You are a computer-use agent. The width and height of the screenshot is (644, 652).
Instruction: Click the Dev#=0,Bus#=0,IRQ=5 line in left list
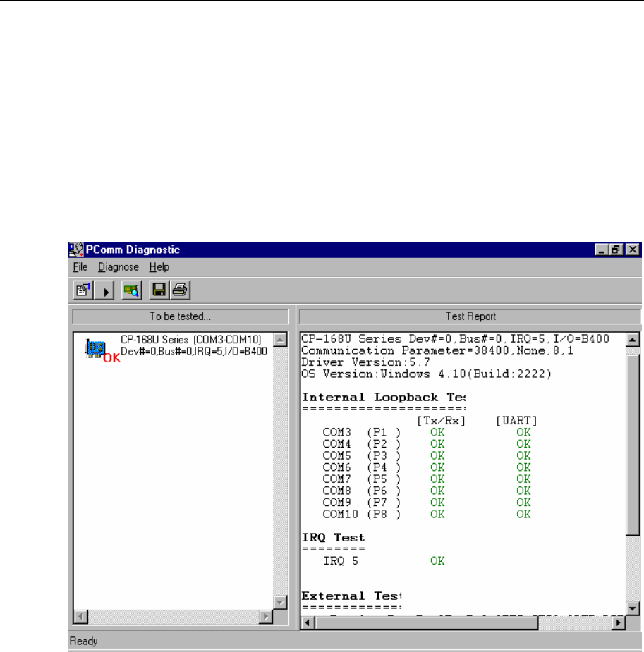[x=194, y=351]
